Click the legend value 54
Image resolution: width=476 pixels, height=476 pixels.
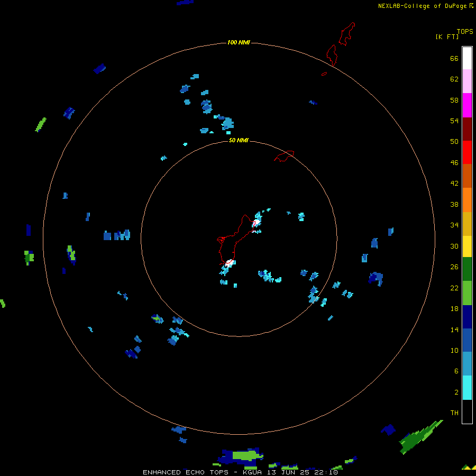(454, 121)
